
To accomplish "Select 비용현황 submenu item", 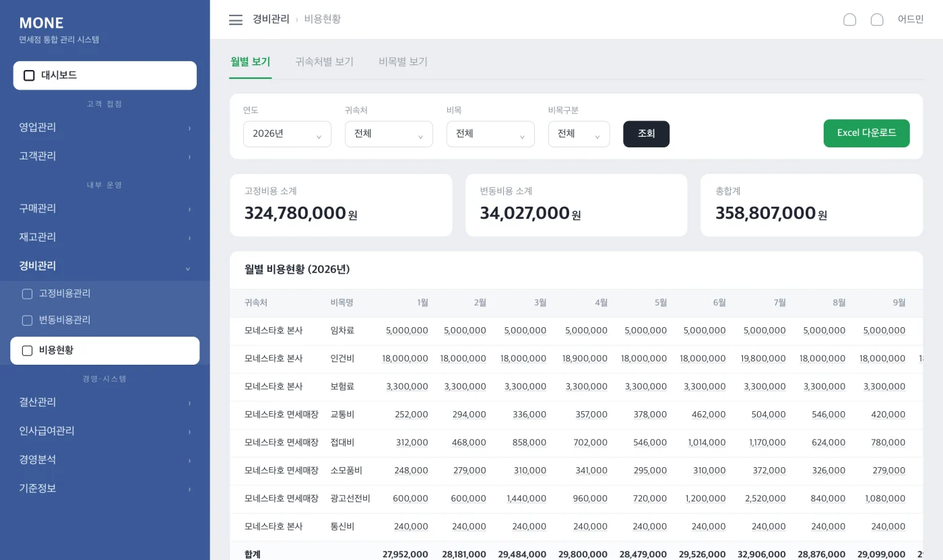I will coord(105,351).
